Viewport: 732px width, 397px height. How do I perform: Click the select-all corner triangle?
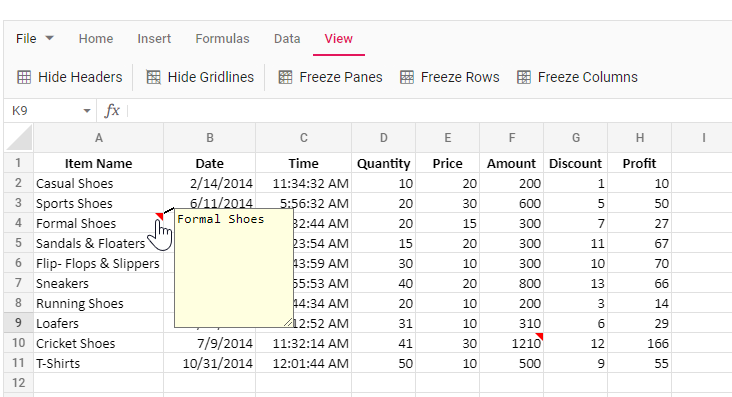20,138
